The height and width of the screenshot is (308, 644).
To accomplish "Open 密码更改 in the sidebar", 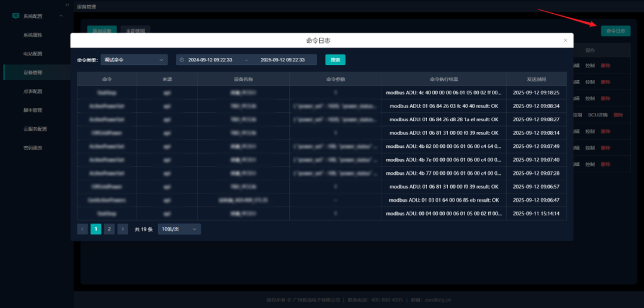I will click(33, 147).
